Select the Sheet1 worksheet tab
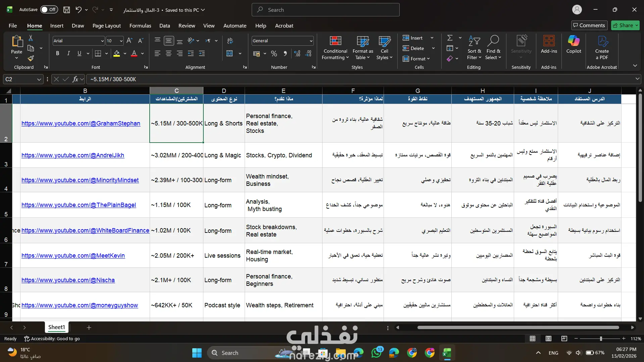This screenshot has width=644, height=362. tap(56, 327)
